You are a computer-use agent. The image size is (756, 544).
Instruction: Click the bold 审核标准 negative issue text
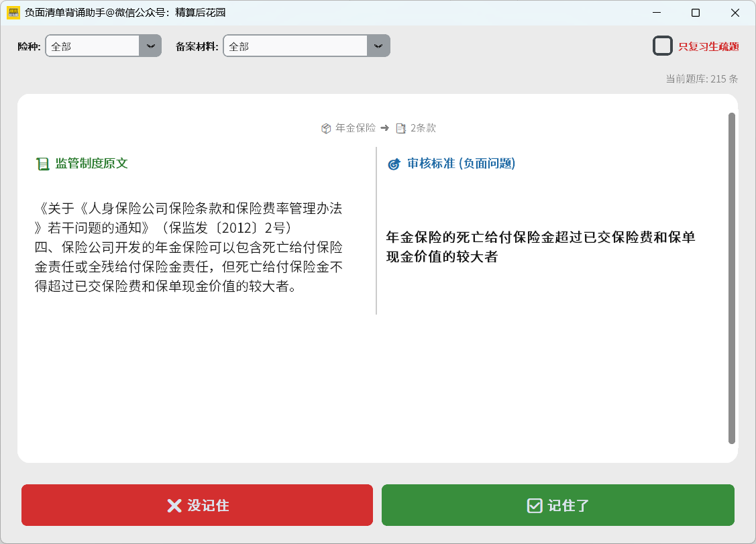point(541,247)
